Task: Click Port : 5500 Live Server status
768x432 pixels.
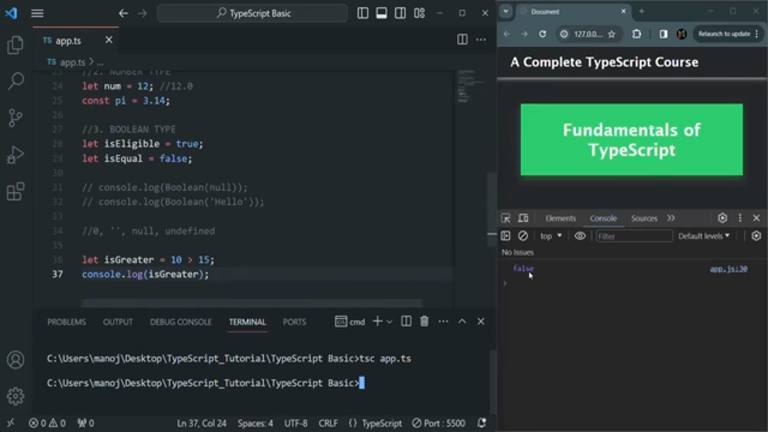Action: (x=439, y=423)
